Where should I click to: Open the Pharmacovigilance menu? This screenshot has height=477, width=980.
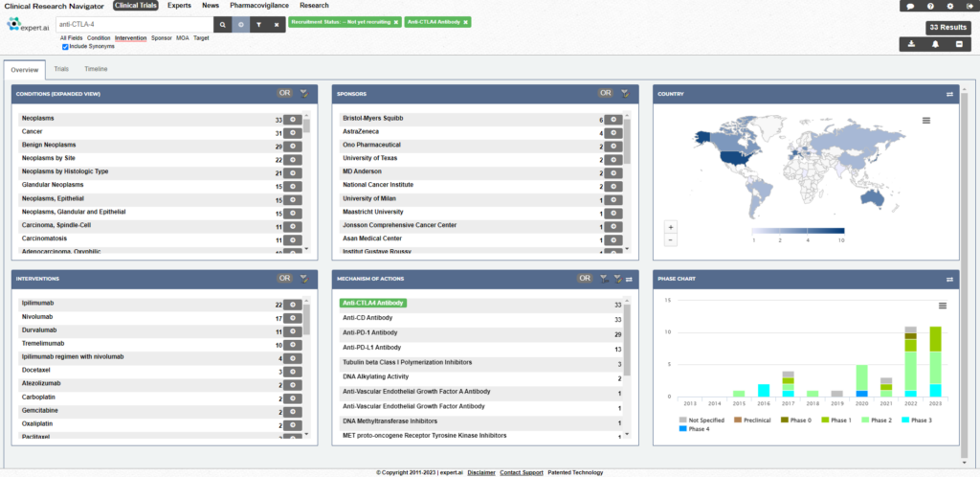click(259, 6)
